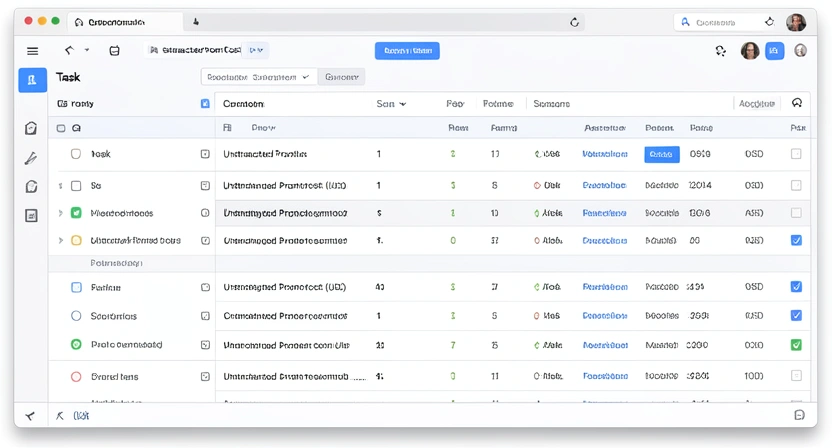Open the calendar icon in the toolbar
832x448 pixels.
(x=114, y=51)
